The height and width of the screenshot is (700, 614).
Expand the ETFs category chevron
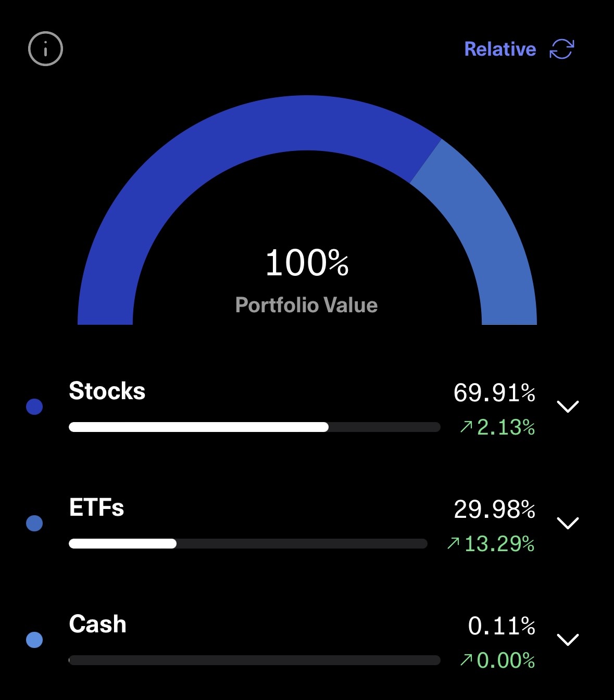click(568, 523)
